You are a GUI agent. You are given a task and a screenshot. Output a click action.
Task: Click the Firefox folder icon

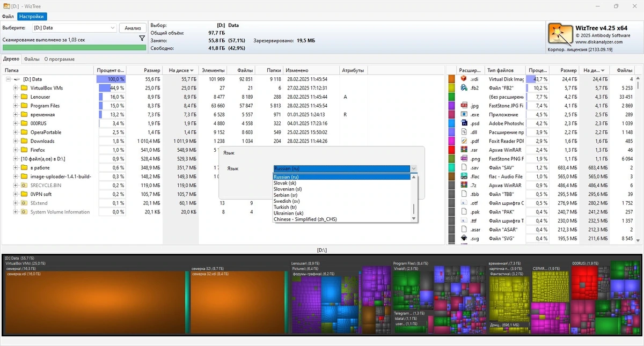tap(24, 150)
